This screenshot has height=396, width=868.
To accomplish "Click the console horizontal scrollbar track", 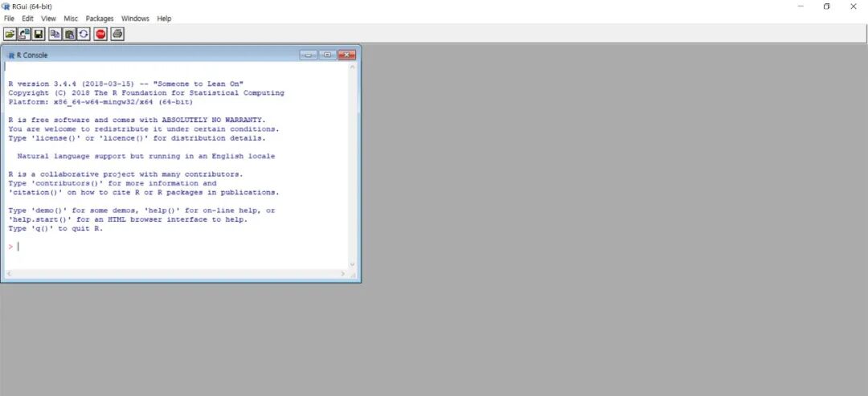I will click(175, 274).
